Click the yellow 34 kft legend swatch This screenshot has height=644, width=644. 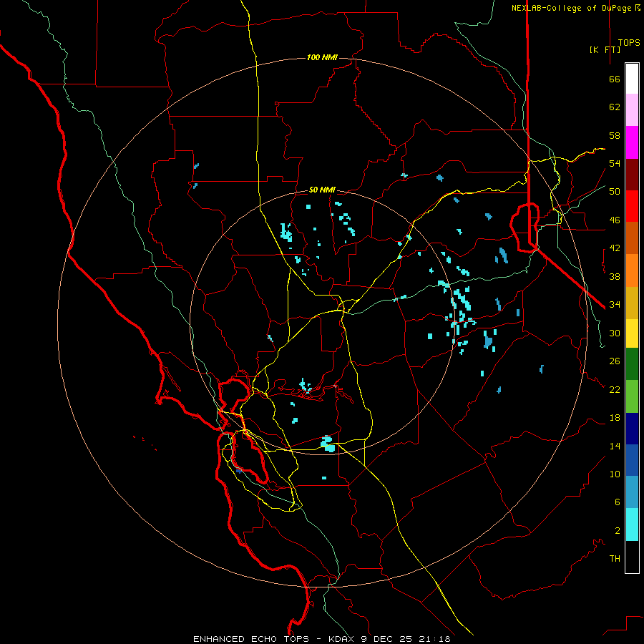[632, 333]
